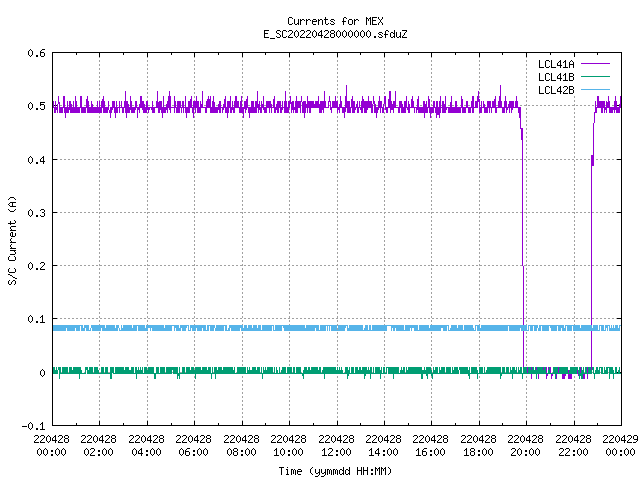
Task: Select the LCL41A legend label
Action: (x=556, y=64)
